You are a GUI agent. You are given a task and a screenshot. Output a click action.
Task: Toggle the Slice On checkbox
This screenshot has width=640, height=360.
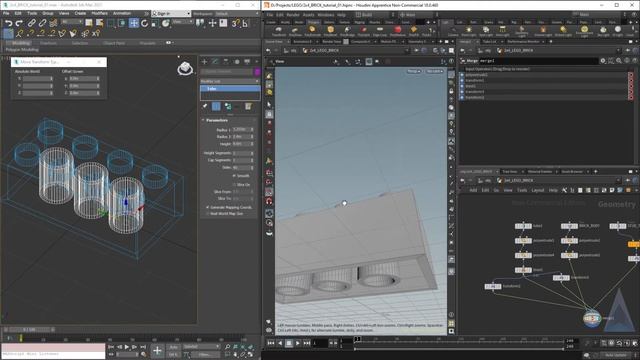[x=234, y=184]
